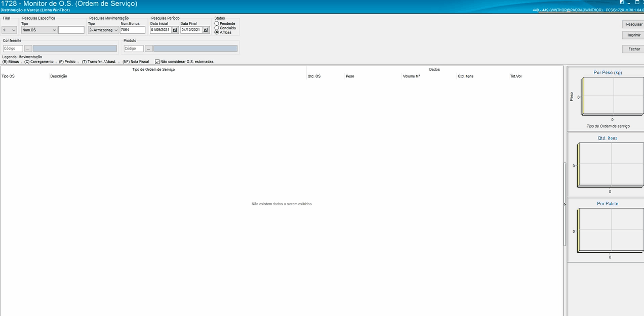Click the Tipo OS column header
Viewport: 644px width, 316px height.
click(25, 76)
